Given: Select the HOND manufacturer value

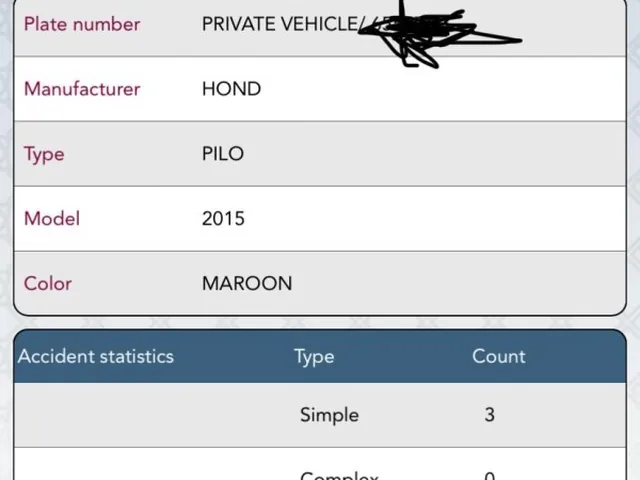Looking at the screenshot, I should 231,89.
